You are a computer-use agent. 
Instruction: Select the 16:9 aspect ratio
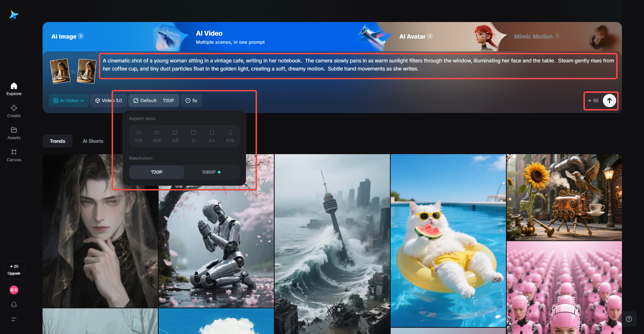(157, 135)
